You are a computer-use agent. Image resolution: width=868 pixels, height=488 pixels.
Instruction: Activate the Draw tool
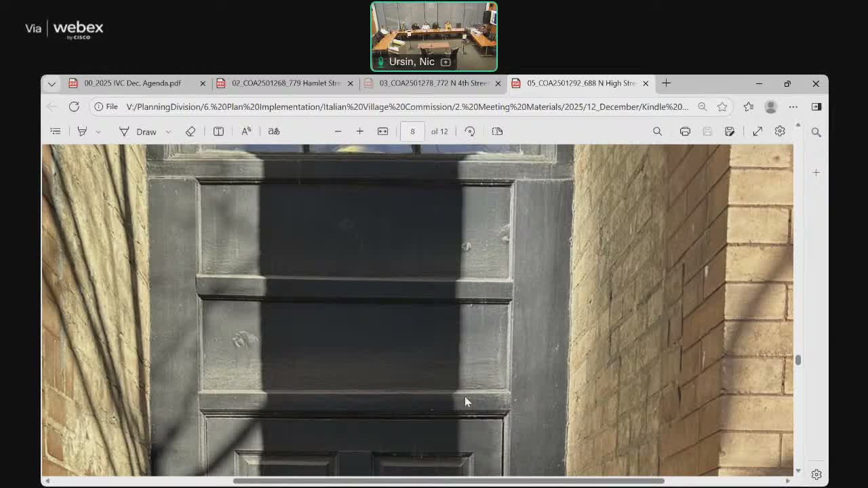pos(138,131)
